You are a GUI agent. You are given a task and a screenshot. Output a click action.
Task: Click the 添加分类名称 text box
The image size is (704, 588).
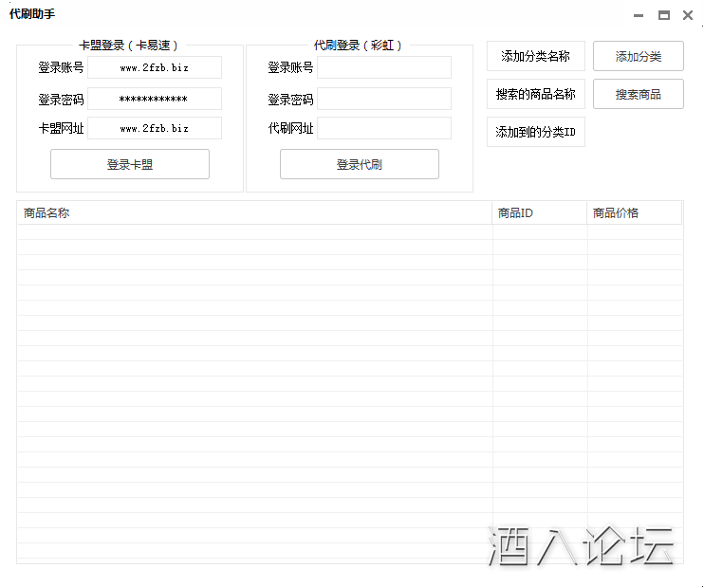click(536, 56)
